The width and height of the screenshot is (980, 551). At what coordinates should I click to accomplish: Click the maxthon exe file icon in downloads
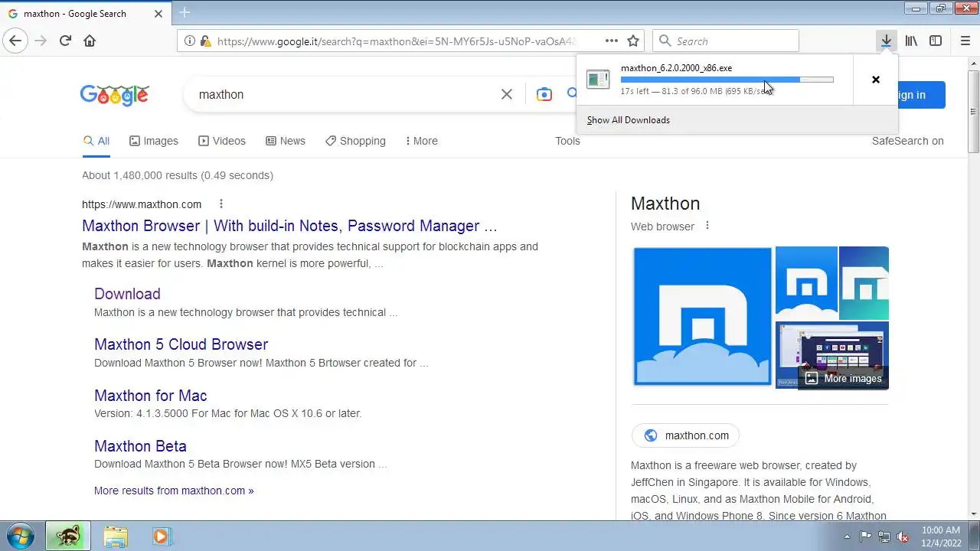tap(598, 79)
